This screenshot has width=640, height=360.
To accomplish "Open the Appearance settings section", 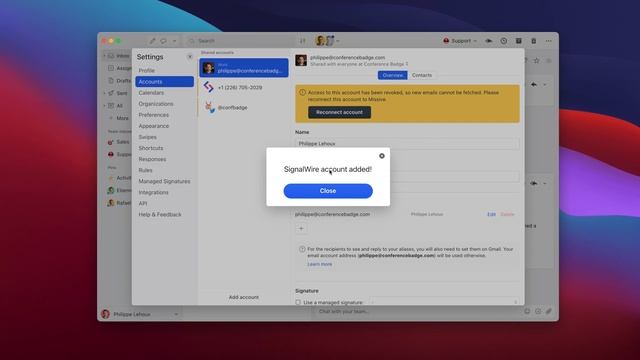I will (x=153, y=126).
